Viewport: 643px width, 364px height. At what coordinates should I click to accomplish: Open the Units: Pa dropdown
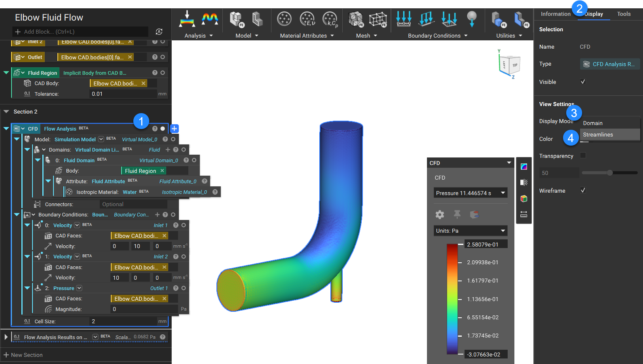click(x=470, y=231)
